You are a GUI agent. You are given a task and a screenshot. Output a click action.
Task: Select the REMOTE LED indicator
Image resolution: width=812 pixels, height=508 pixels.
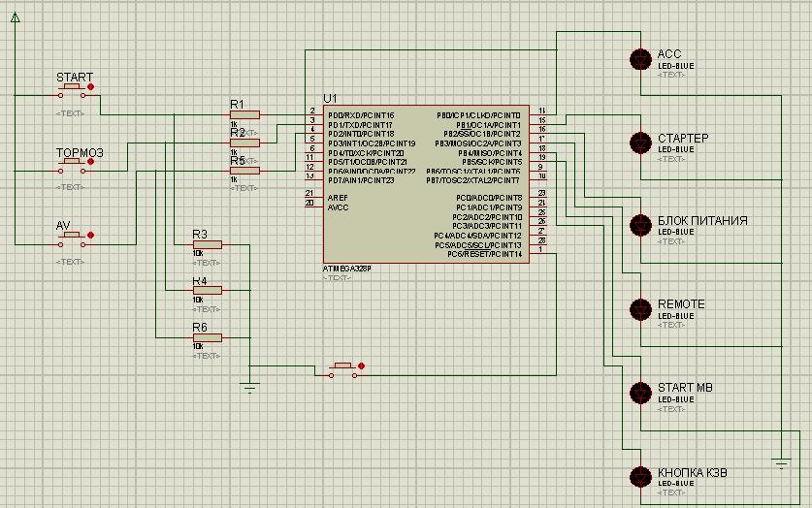pos(639,309)
